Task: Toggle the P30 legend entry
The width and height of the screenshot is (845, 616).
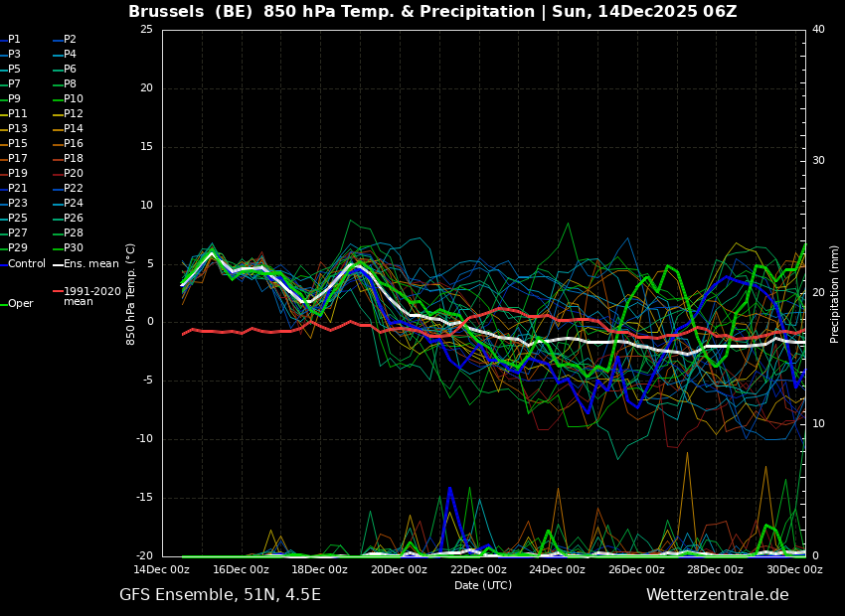Action: (x=74, y=248)
